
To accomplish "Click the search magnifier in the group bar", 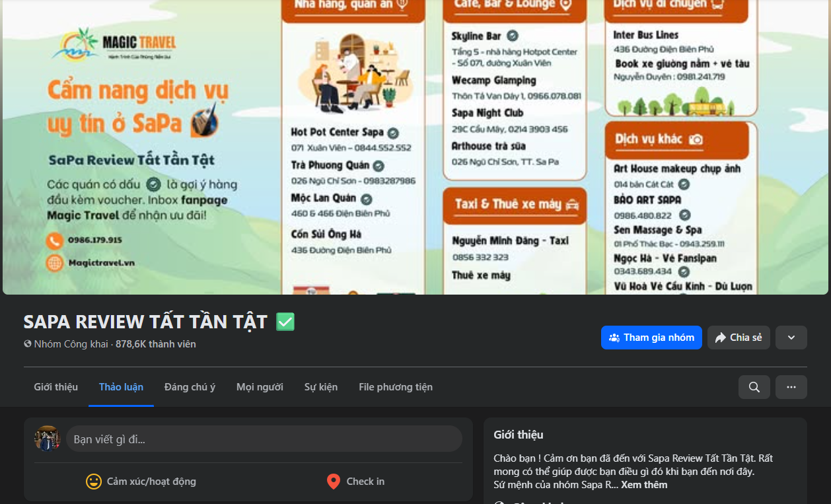I will [x=754, y=387].
